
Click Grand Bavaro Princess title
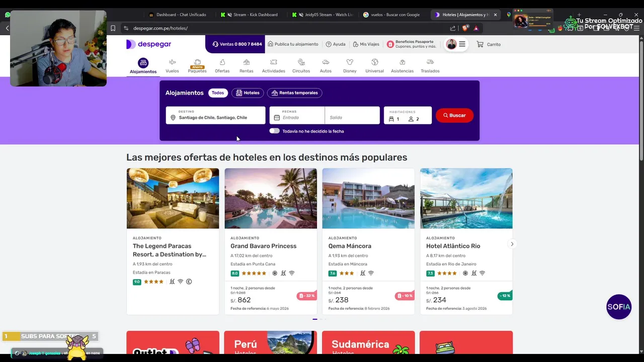tap(264, 246)
